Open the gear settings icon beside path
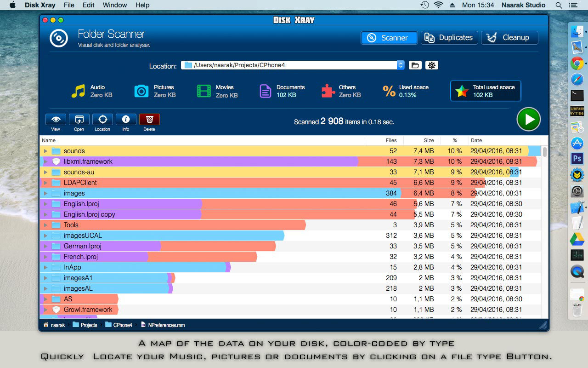 [432, 65]
